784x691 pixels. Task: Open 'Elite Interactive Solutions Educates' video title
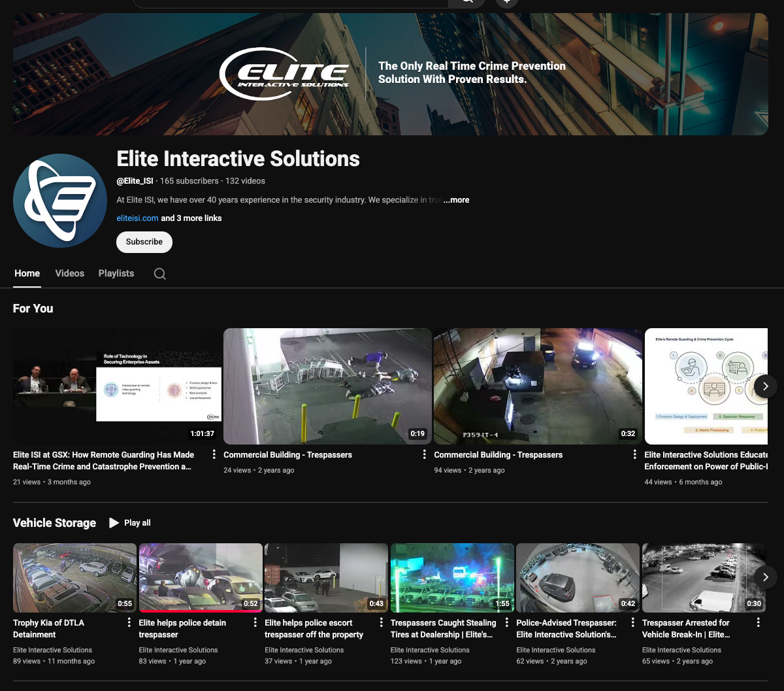click(706, 460)
